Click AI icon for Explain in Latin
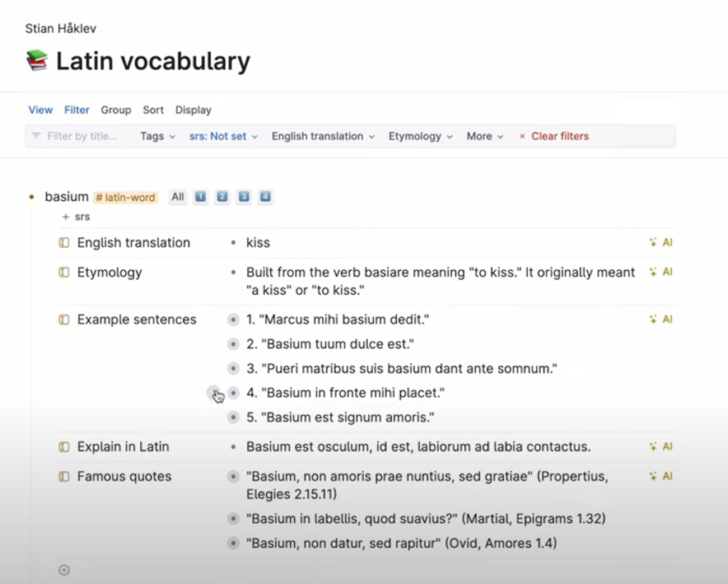This screenshot has width=728, height=584. (661, 447)
